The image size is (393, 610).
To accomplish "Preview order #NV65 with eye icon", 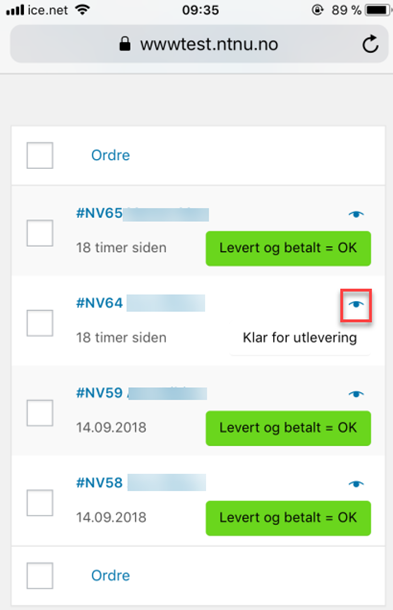I will click(x=356, y=214).
